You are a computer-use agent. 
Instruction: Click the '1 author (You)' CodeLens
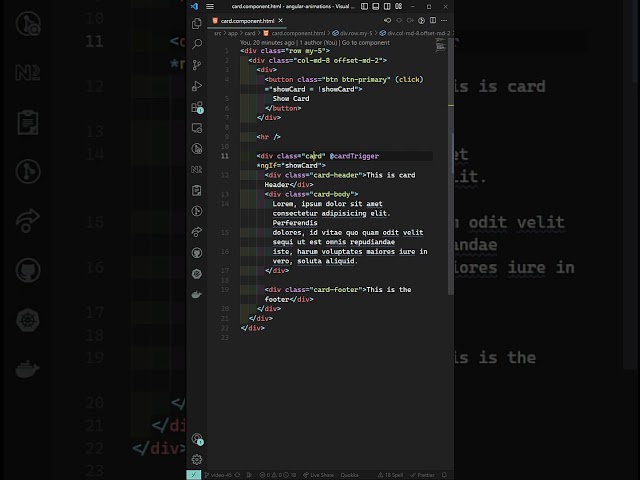click(x=318, y=42)
